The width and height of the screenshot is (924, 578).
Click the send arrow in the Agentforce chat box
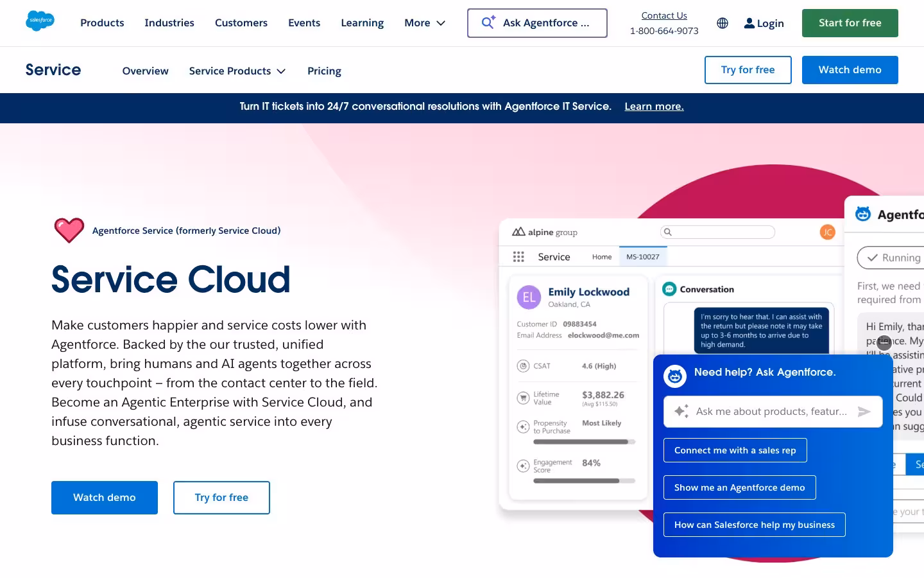pos(864,412)
